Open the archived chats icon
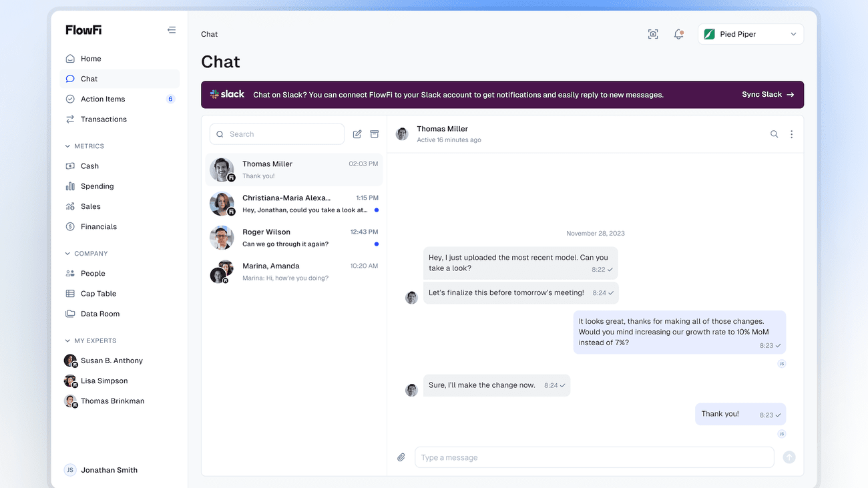 pyautogui.click(x=375, y=134)
